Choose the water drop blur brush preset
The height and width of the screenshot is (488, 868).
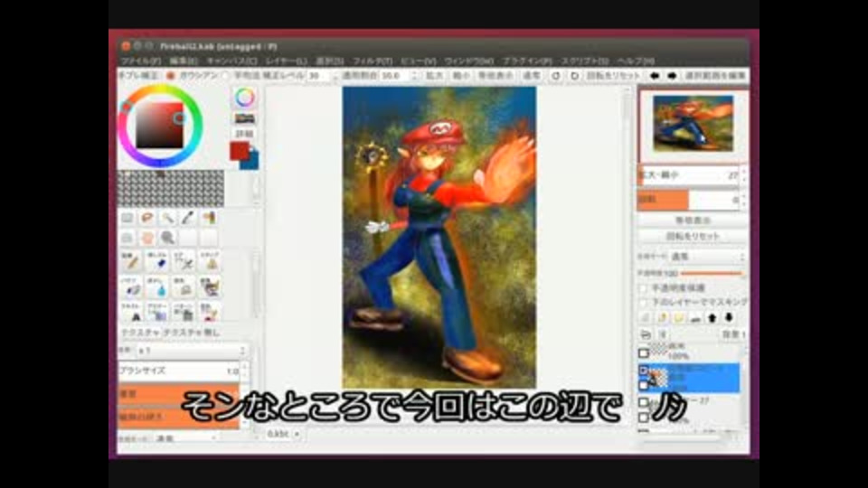pos(157,287)
